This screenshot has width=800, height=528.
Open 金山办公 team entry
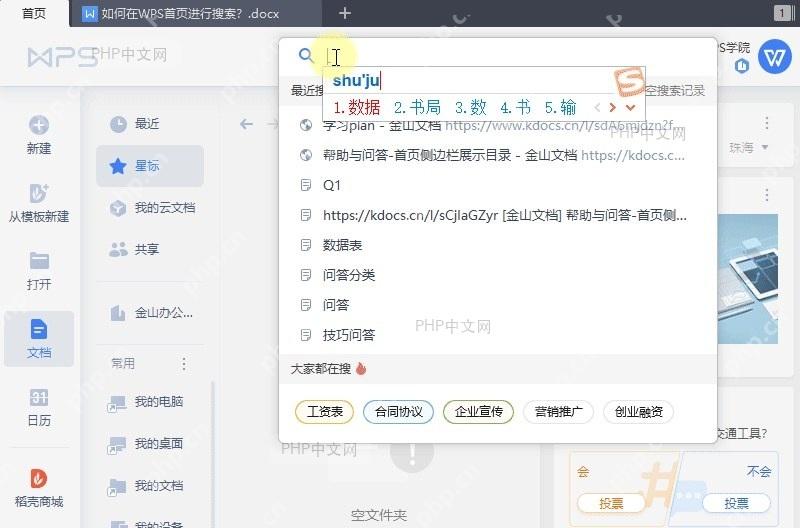(x=150, y=313)
